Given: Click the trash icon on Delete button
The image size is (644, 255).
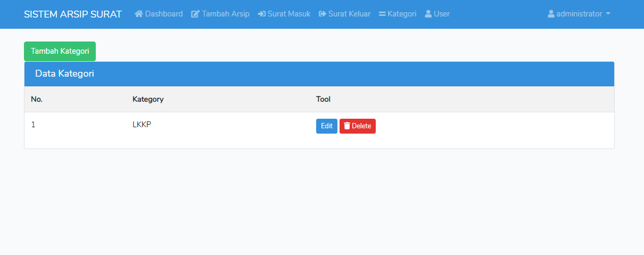Looking at the screenshot, I should coord(347,126).
